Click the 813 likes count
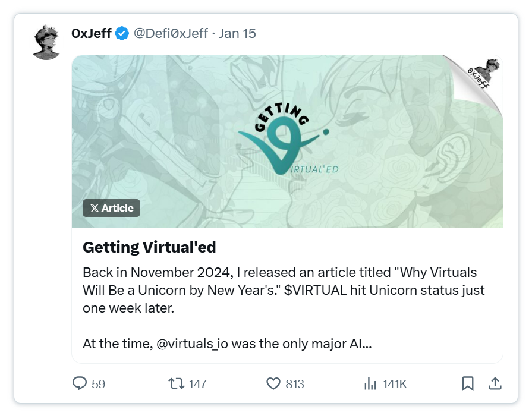The height and width of the screenshot is (419, 532). (295, 384)
